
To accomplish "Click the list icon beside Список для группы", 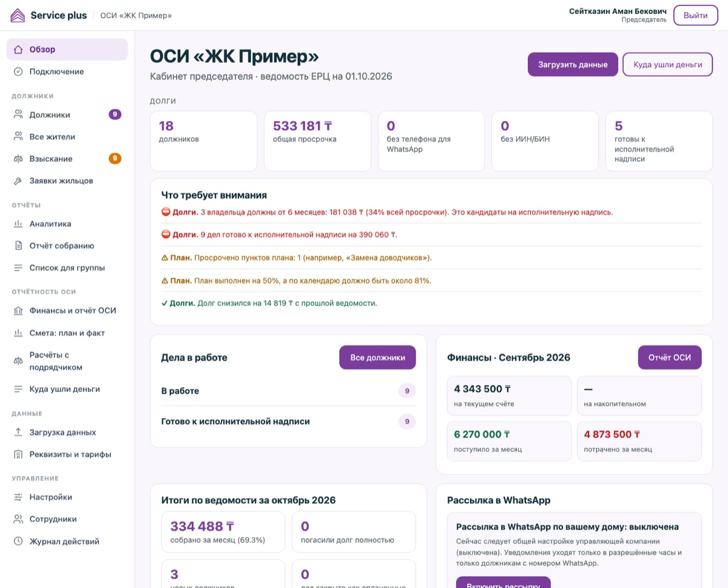I will point(18,267).
